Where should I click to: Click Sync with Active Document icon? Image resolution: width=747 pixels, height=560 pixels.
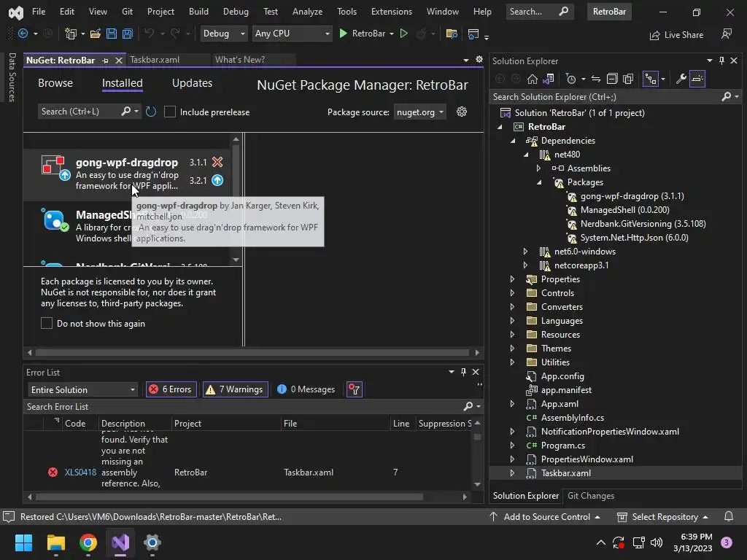[595, 79]
